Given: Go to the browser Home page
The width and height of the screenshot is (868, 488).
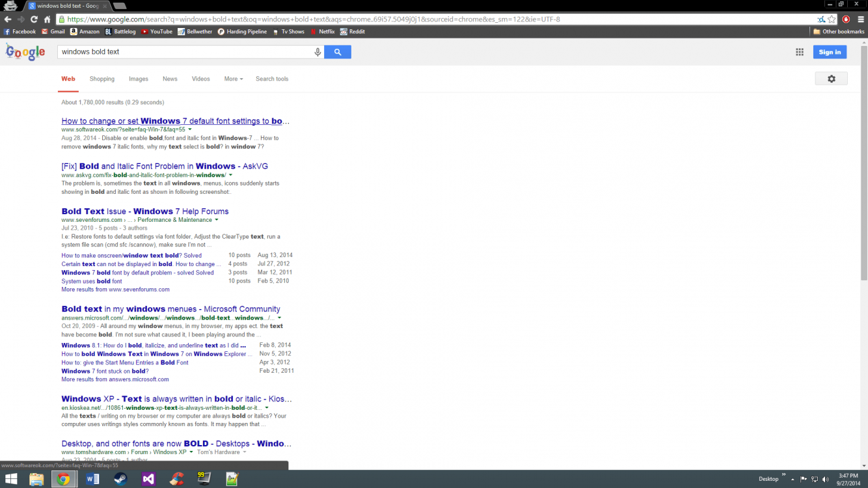Looking at the screenshot, I should pyautogui.click(x=47, y=20).
